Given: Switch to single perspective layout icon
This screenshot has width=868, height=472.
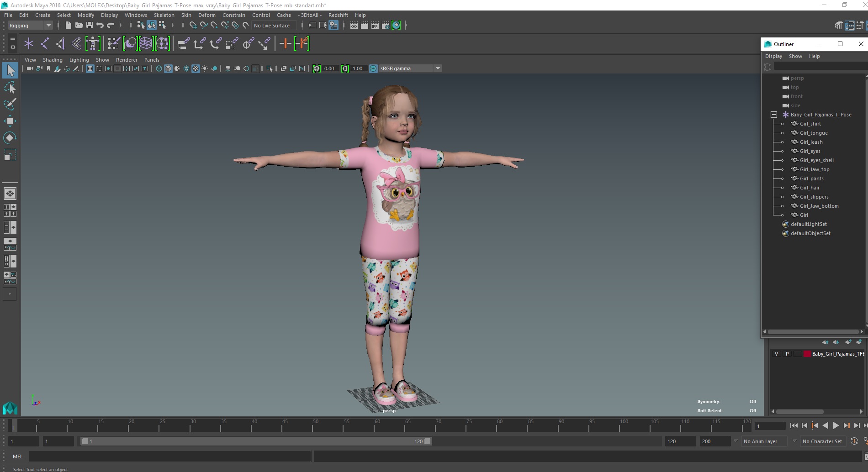Looking at the screenshot, I should click(10, 194).
